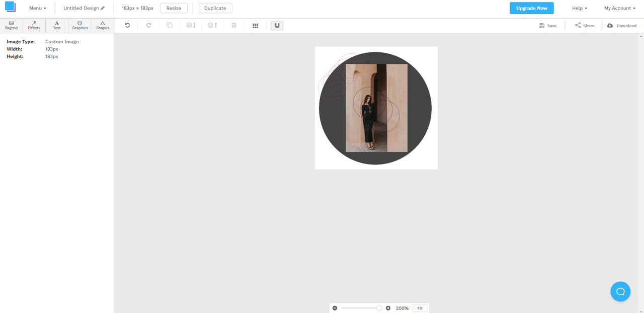Click the Custom Image type value

tap(62, 42)
